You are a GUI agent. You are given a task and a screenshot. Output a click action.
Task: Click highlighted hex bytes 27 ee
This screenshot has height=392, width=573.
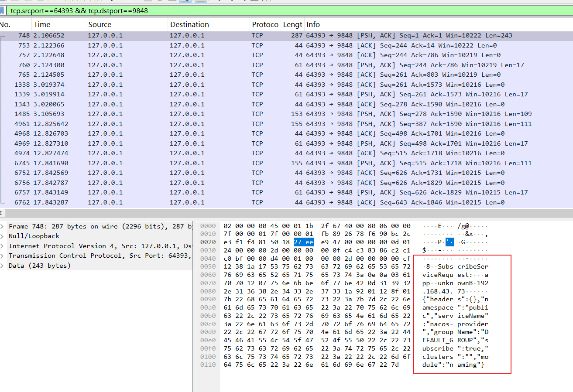tap(303, 242)
